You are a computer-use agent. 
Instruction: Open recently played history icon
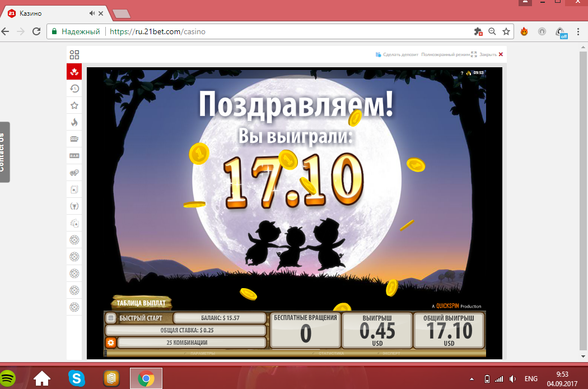click(x=74, y=89)
